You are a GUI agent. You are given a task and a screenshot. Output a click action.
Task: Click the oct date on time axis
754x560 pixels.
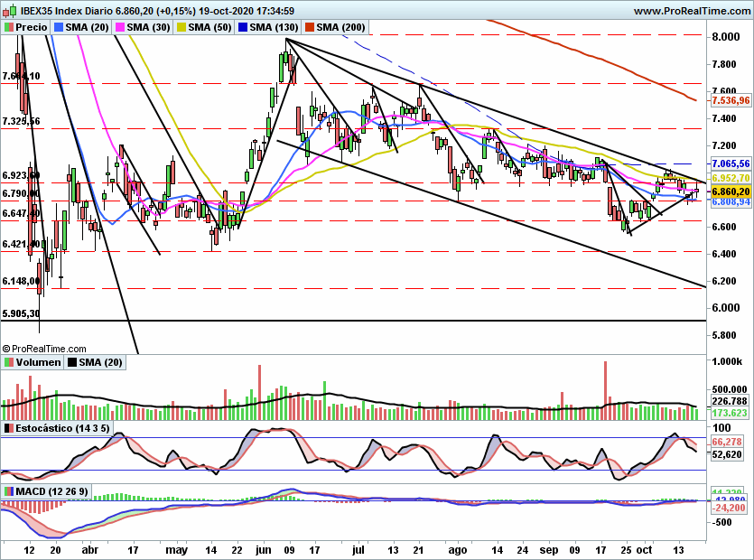point(644,550)
